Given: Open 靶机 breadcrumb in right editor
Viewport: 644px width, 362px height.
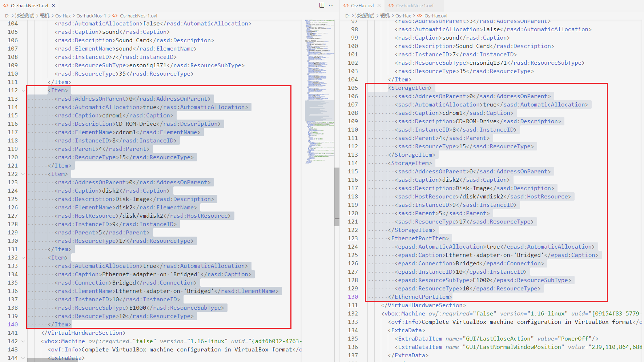Looking at the screenshot, I should (x=385, y=16).
